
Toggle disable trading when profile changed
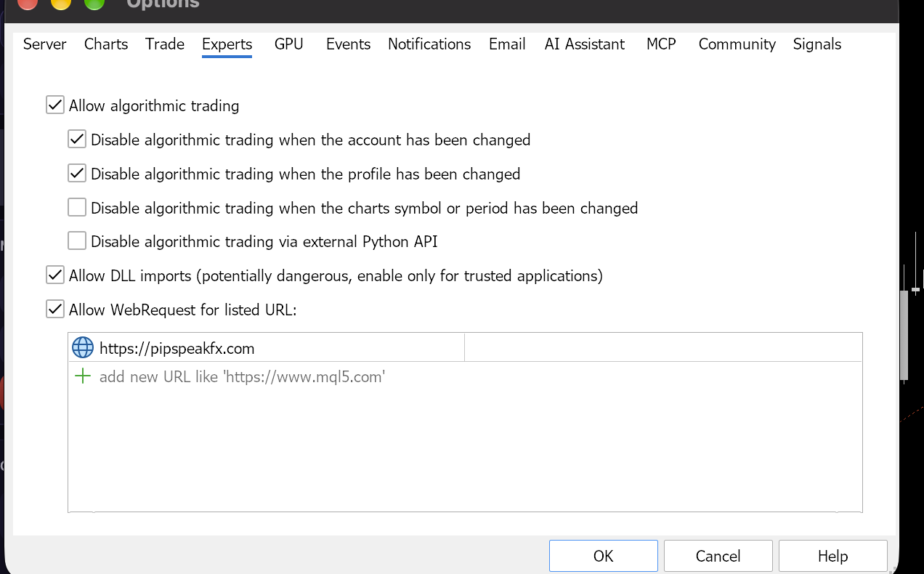pos(77,174)
